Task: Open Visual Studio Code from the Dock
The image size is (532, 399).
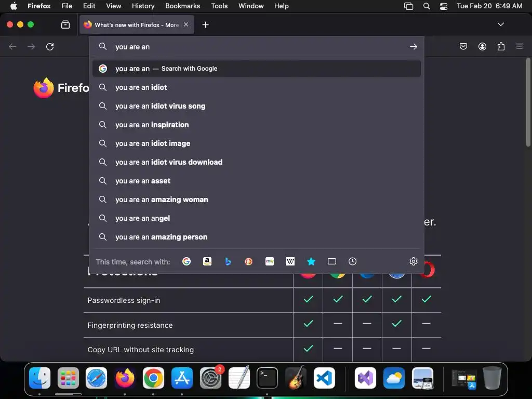Action: pyautogui.click(x=324, y=378)
